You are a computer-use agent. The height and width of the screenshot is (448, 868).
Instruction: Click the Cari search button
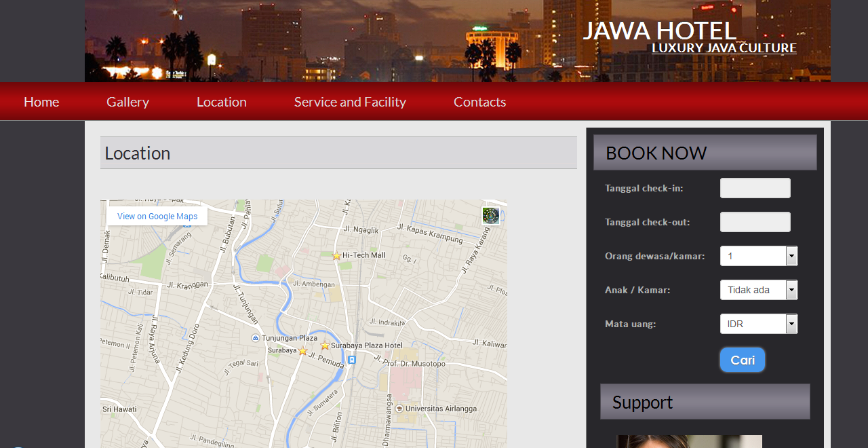(x=742, y=360)
